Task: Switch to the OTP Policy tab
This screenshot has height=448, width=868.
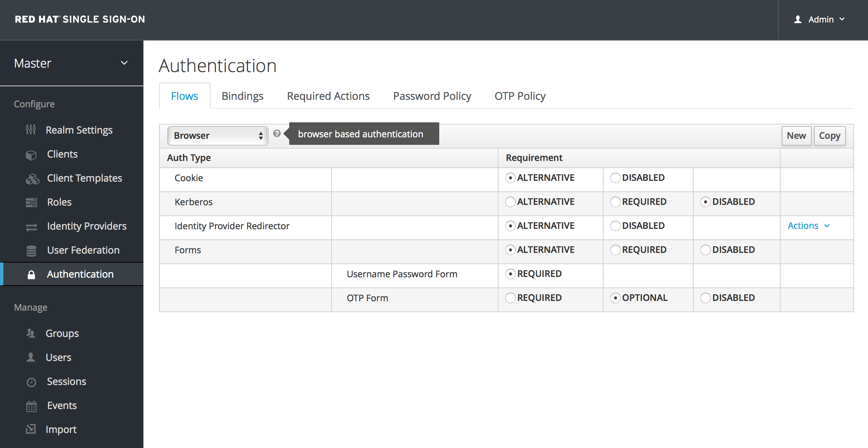Action: point(519,96)
